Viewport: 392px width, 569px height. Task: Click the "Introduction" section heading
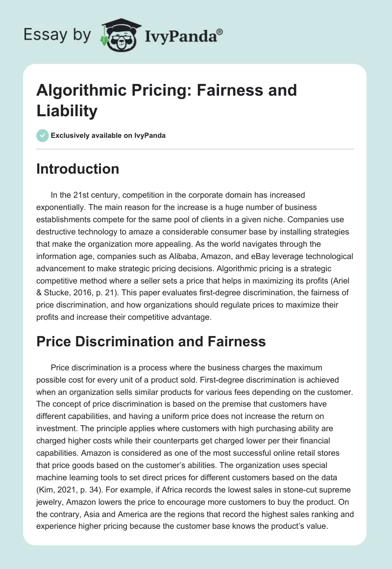tap(78, 169)
